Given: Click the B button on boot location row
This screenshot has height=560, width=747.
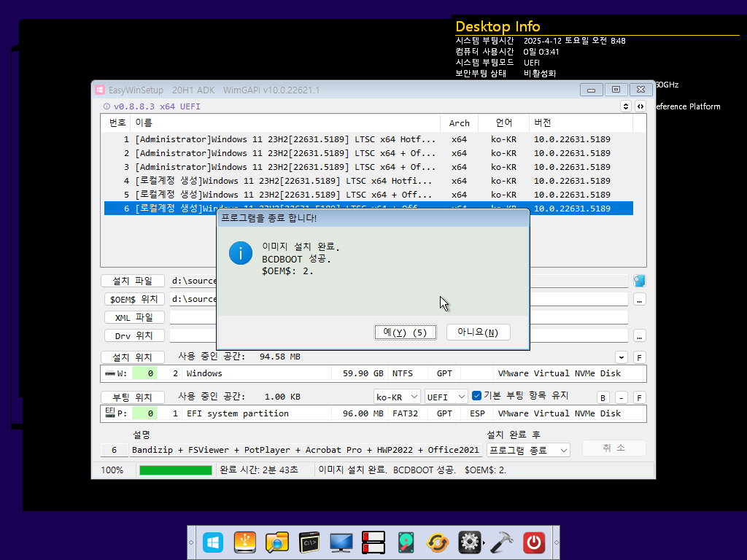Looking at the screenshot, I should 603,397.
